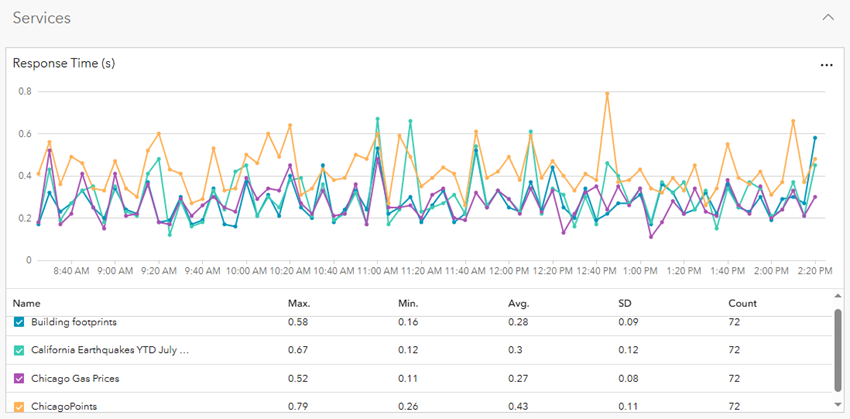Click the orange ChicagoPoints peak near 0.8
The image size is (850, 419).
[607, 93]
